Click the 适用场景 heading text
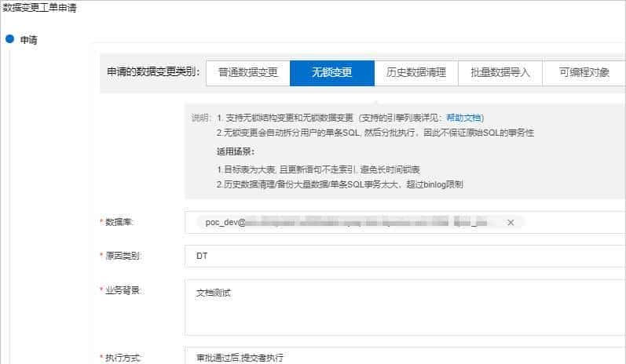Screen dimensions: 626x364 235,151
